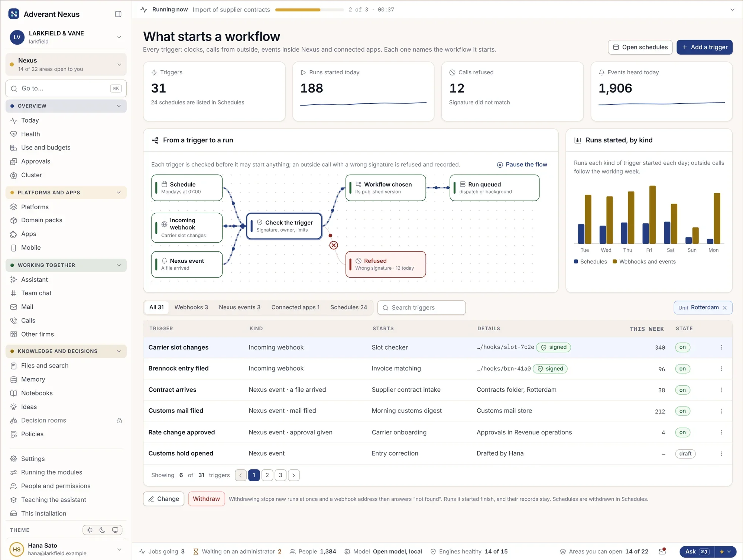The height and width of the screenshot is (560, 743).
Task: Open row menu for Carrier slot changes
Action: point(721,347)
